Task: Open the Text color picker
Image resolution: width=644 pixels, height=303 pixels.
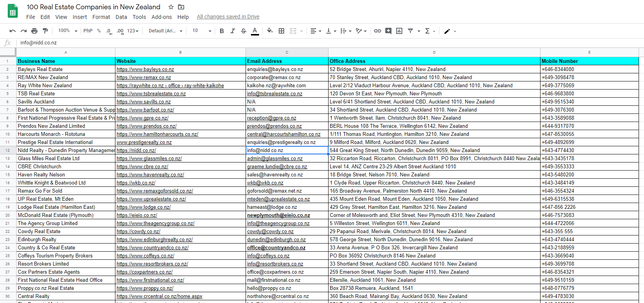Action: tap(255, 31)
